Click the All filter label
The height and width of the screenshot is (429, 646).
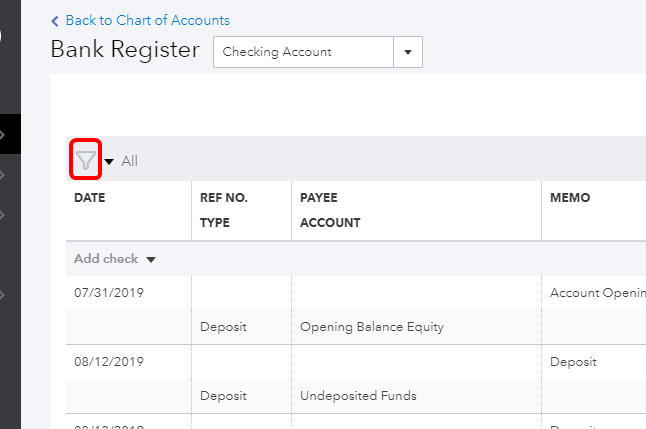130,161
